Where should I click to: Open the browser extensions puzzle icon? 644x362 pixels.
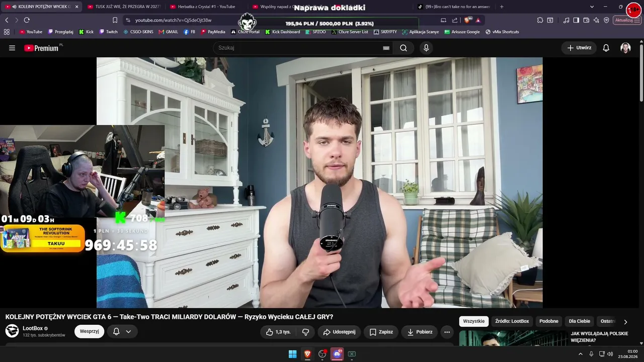tap(540, 20)
